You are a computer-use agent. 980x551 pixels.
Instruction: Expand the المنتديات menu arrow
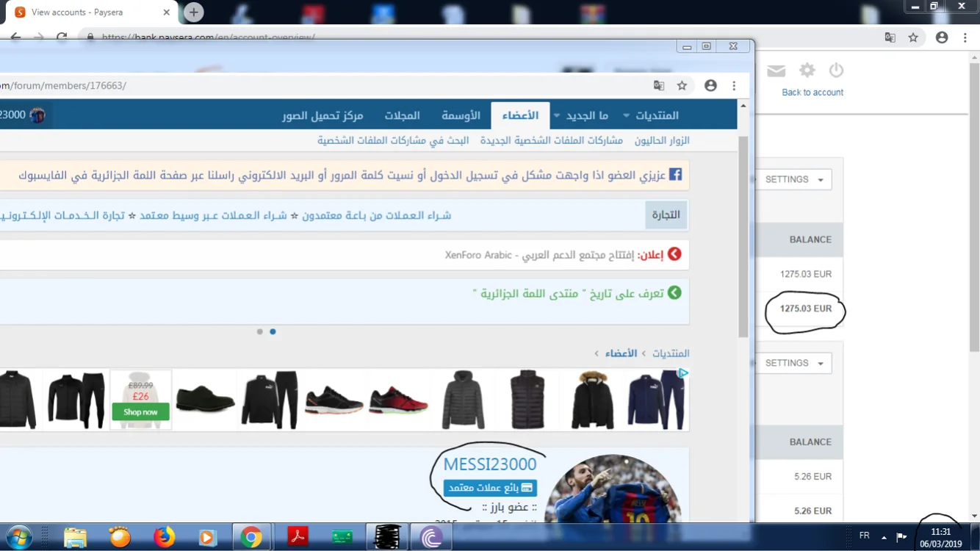(x=626, y=116)
